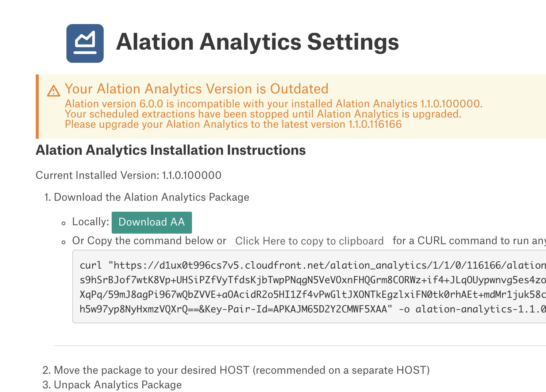Click the latest version 1.1.0.116166 upgrade message
Image resolution: width=546 pixels, height=392 pixels.
tap(233, 124)
